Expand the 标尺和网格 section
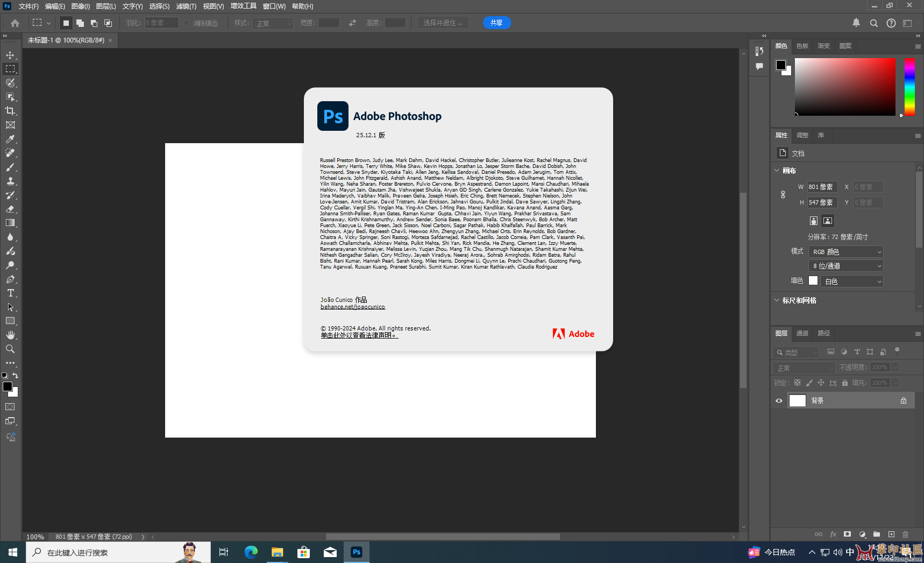Image resolution: width=924 pixels, height=563 pixels. coord(777,300)
